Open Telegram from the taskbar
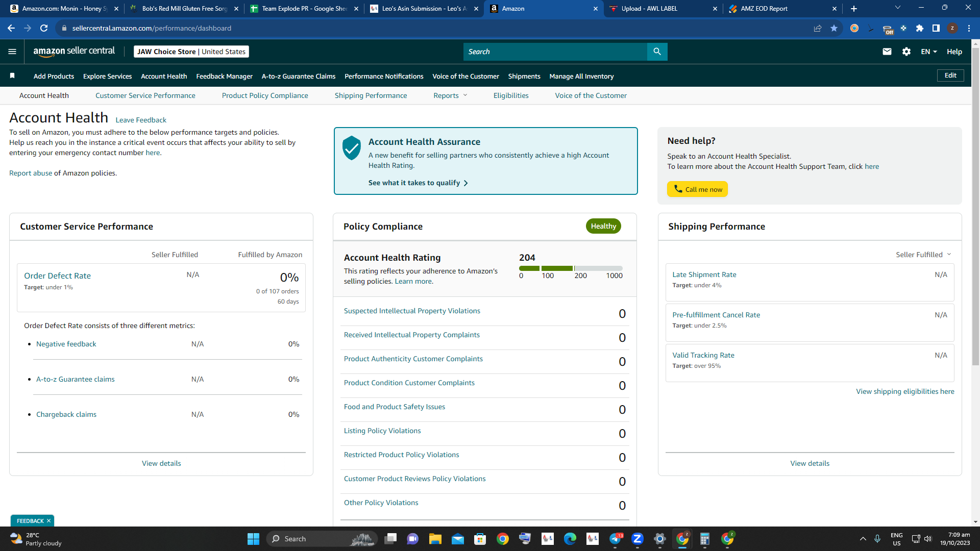Screen dimensions: 980x551 (615, 539)
